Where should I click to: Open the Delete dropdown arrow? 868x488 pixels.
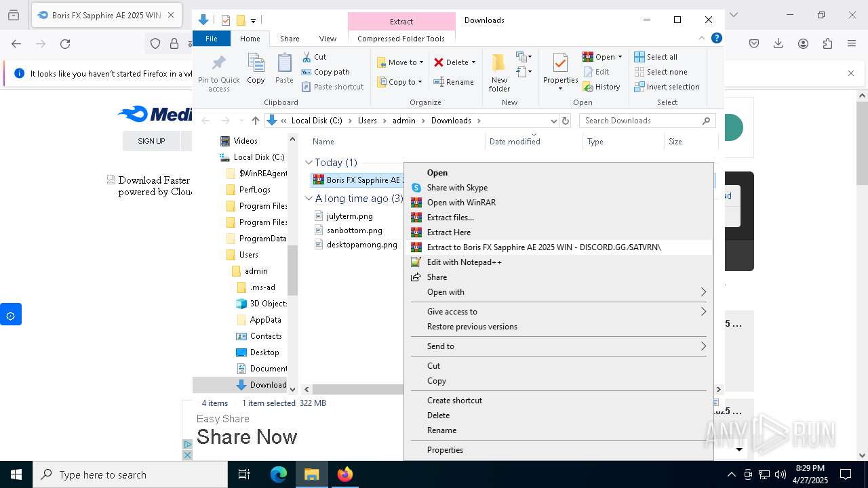pos(473,62)
